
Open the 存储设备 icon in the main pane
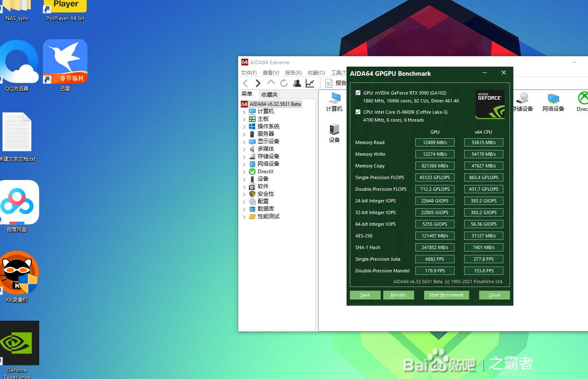pyautogui.click(x=523, y=102)
